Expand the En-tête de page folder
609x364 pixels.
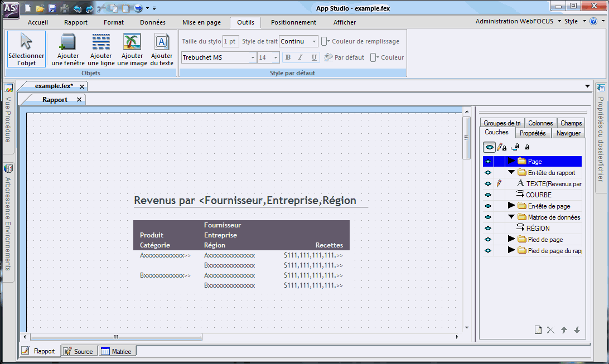click(511, 206)
